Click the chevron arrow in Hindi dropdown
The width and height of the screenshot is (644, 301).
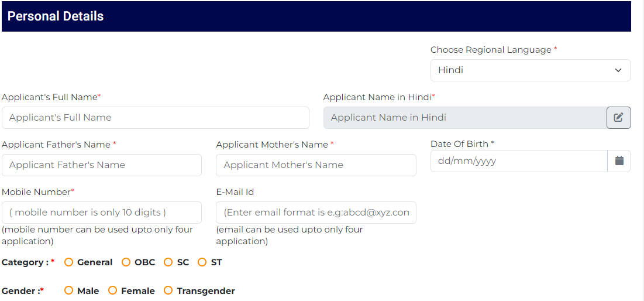pyautogui.click(x=618, y=70)
